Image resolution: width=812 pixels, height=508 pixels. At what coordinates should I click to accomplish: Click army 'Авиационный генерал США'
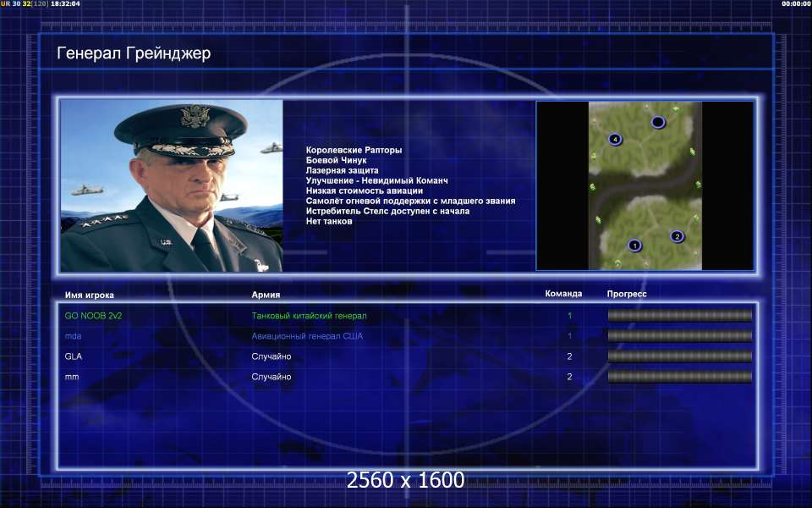click(307, 336)
